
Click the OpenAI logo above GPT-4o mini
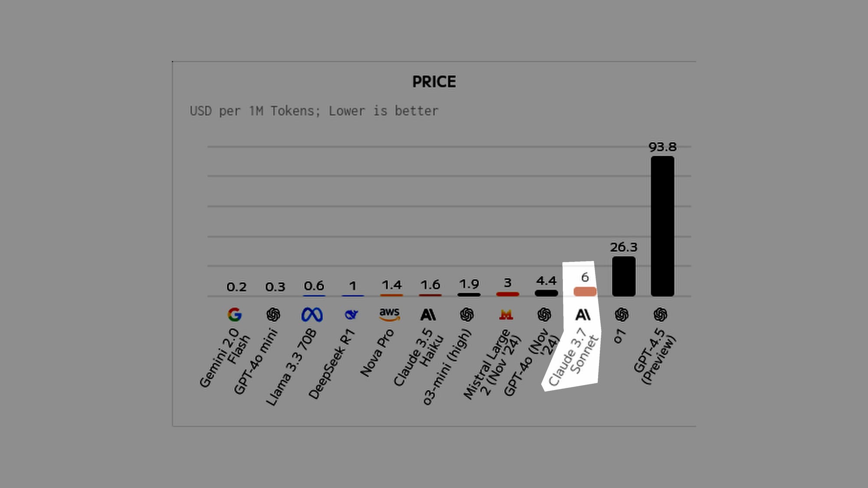(x=273, y=314)
